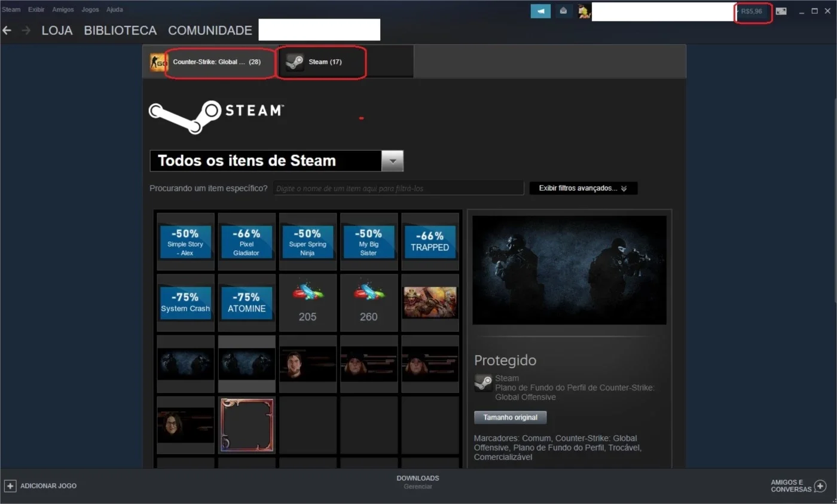Open Todos os itens de Steam dropdown

[x=276, y=161]
